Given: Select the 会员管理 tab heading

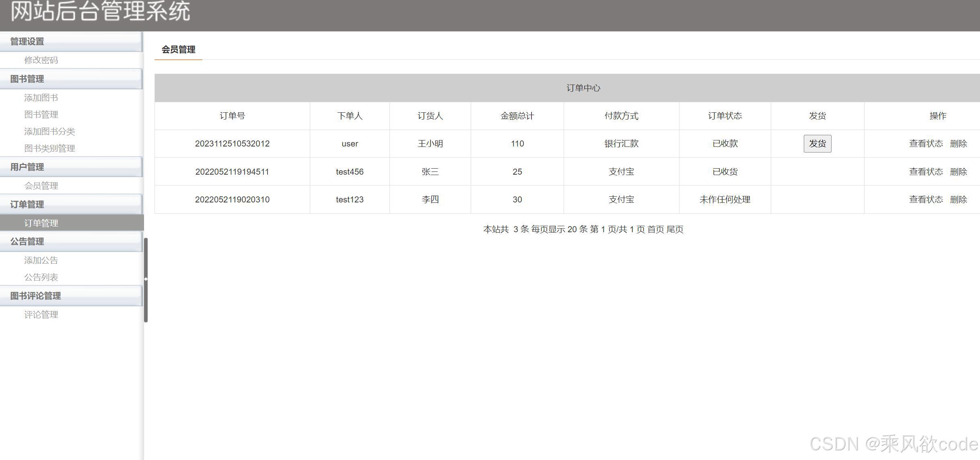Looking at the screenshot, I should click(x=178, y=50).
